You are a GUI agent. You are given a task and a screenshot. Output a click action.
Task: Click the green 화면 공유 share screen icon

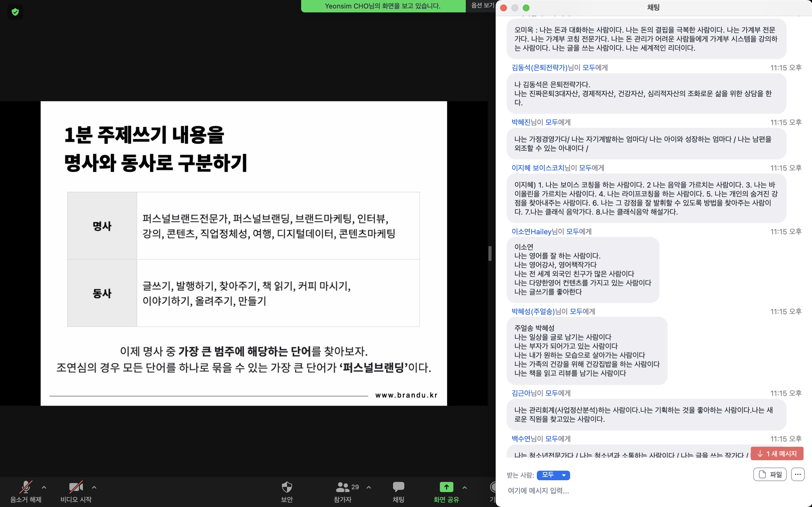pos(446,487)
